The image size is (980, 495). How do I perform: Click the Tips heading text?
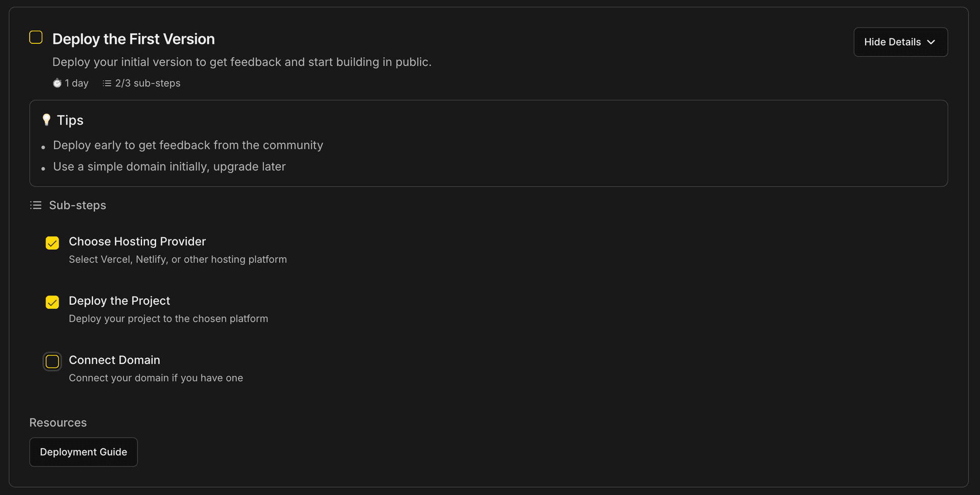click(70, 120)
